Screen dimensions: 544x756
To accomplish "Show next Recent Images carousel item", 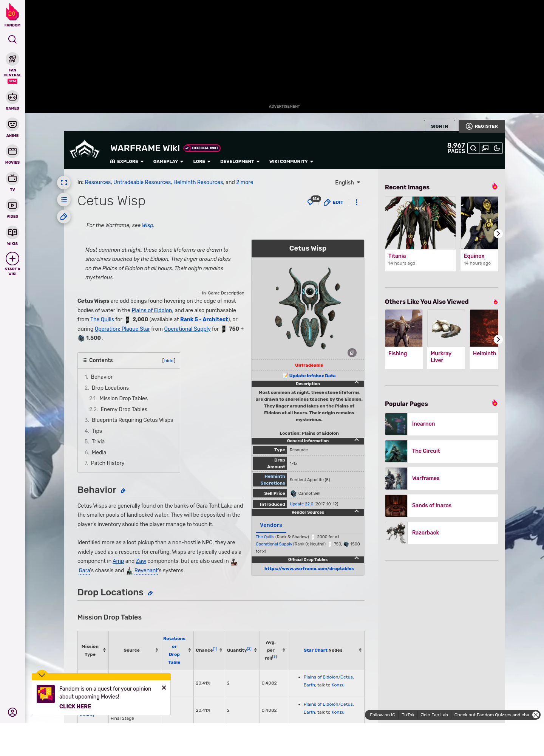I will [498, 234].
